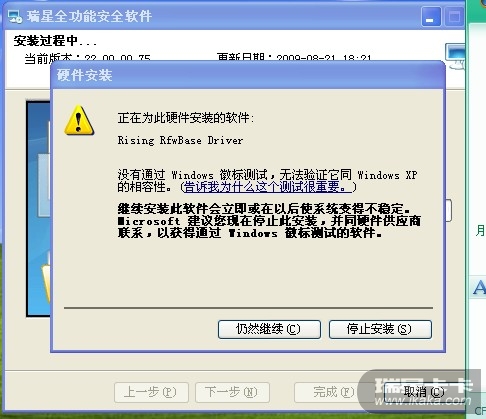This screenshot has width=486, height=419.
Task: Click the installer banner image on left
Action: [39, 209]
